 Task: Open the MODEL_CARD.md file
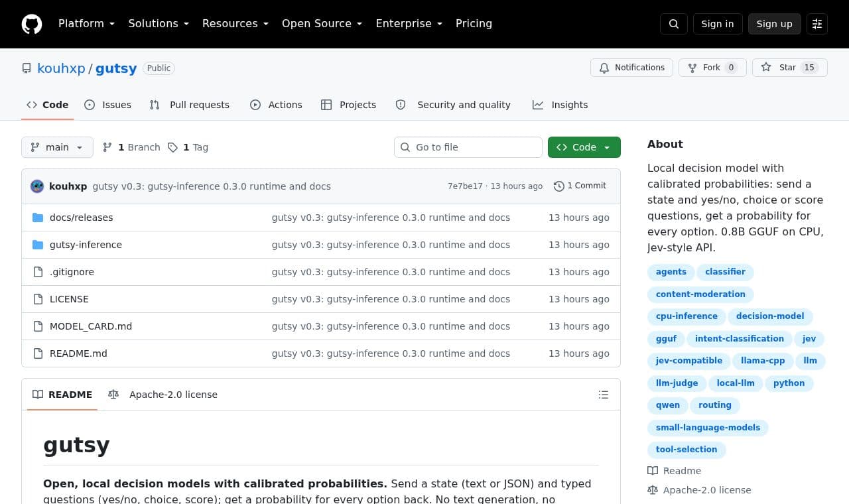pos(91,326)
